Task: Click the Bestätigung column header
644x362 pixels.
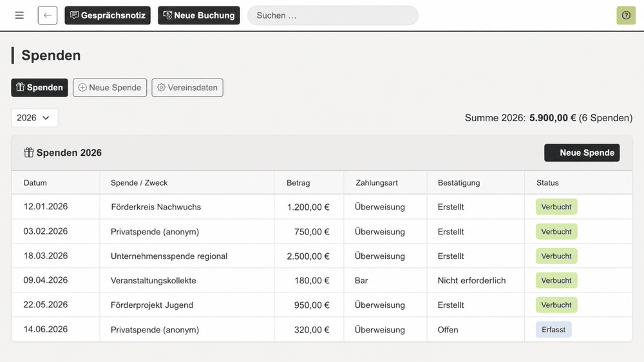Action: point(459,183)
